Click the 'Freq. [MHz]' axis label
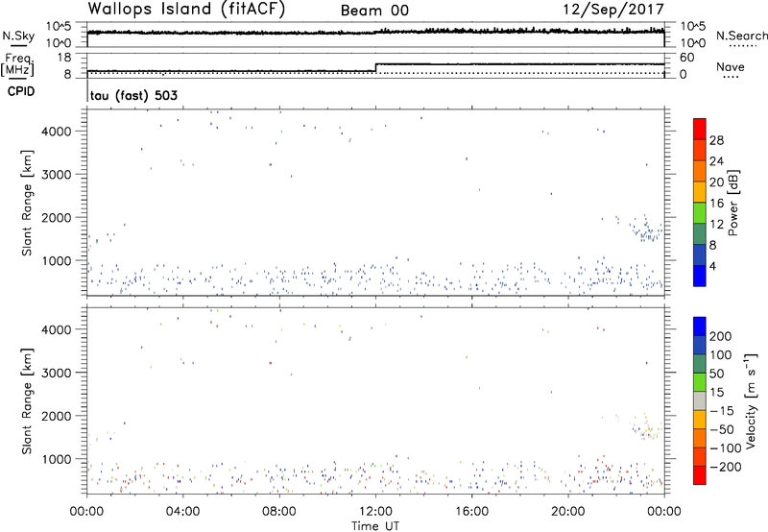 click(19, 64)
